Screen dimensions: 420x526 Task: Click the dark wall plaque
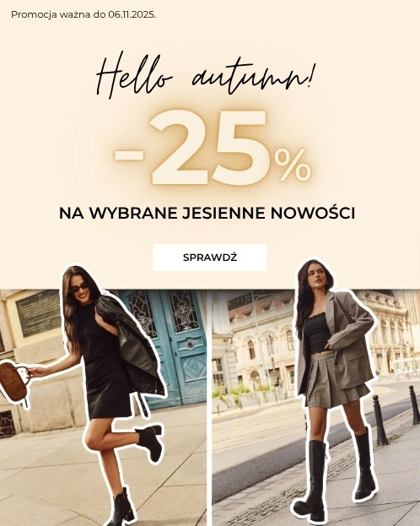coord(38,315)
